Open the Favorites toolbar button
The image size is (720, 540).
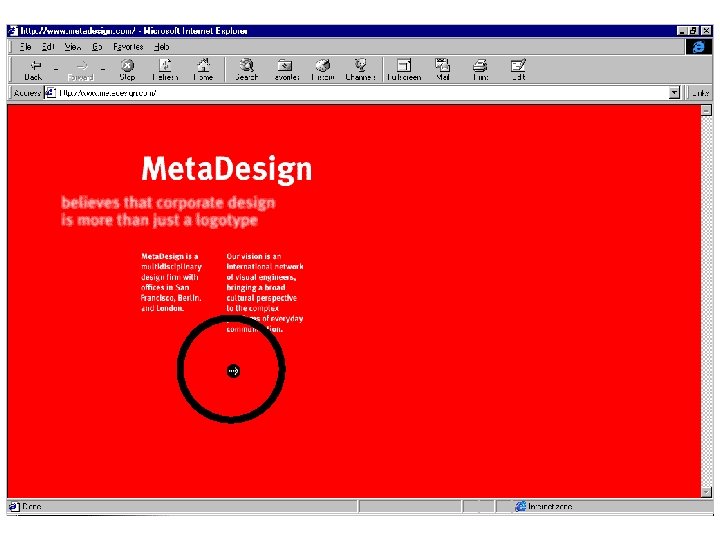pos(286,70)
